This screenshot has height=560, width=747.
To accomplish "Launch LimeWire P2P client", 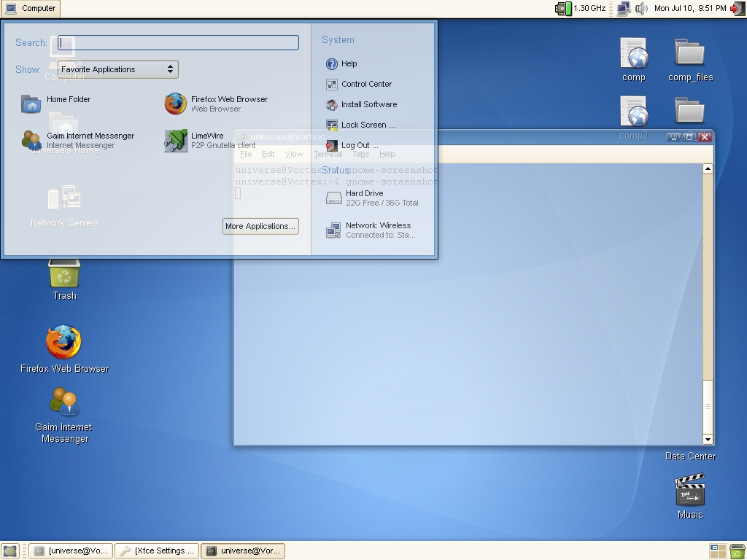I will click(x=210, y=140).
